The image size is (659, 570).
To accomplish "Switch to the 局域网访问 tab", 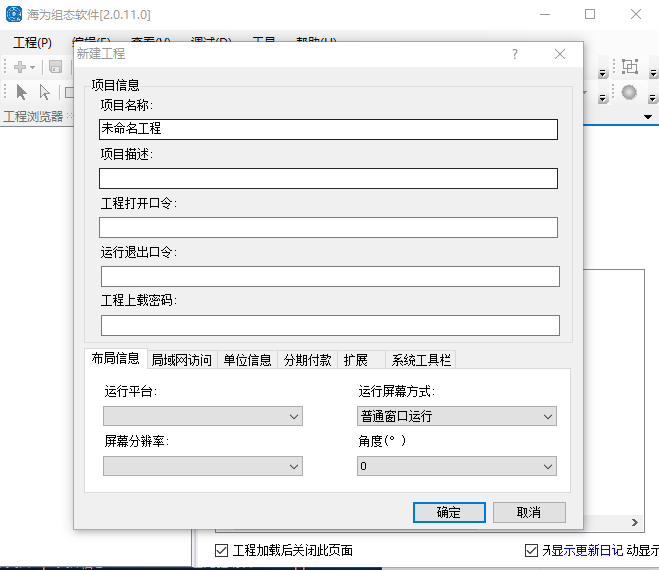I will pyautogui.click(x=182, y=360).
